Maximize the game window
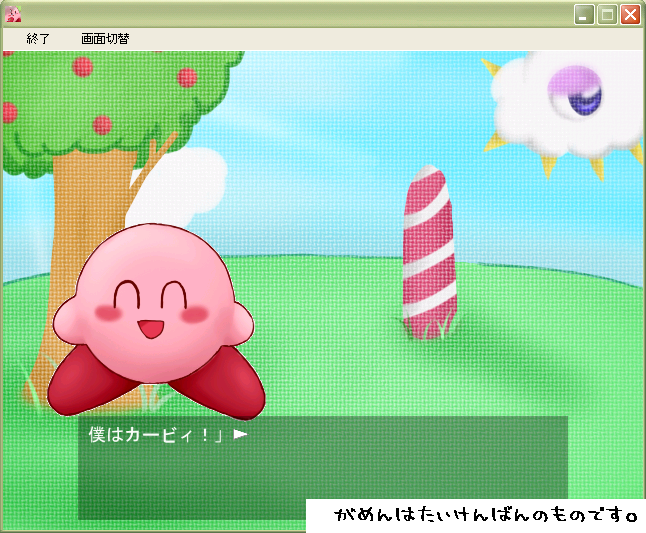Viewport: 646px width, 533px height. pos(607,14)
